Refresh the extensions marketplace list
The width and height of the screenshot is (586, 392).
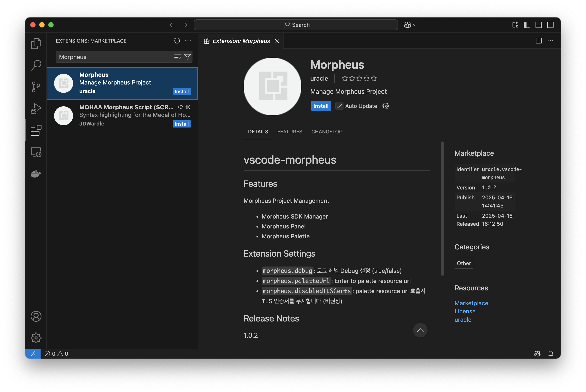(x=177, y=41)
